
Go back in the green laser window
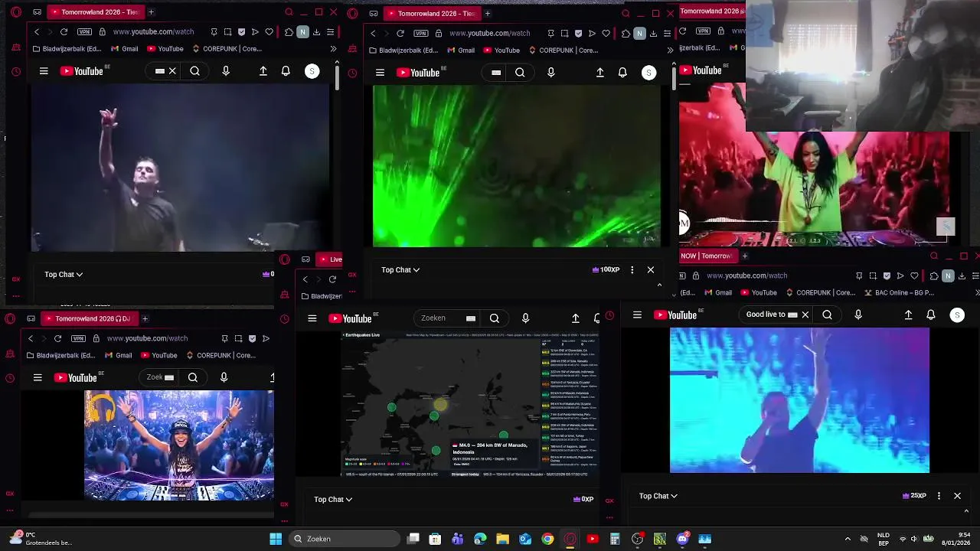pos(373,33)
